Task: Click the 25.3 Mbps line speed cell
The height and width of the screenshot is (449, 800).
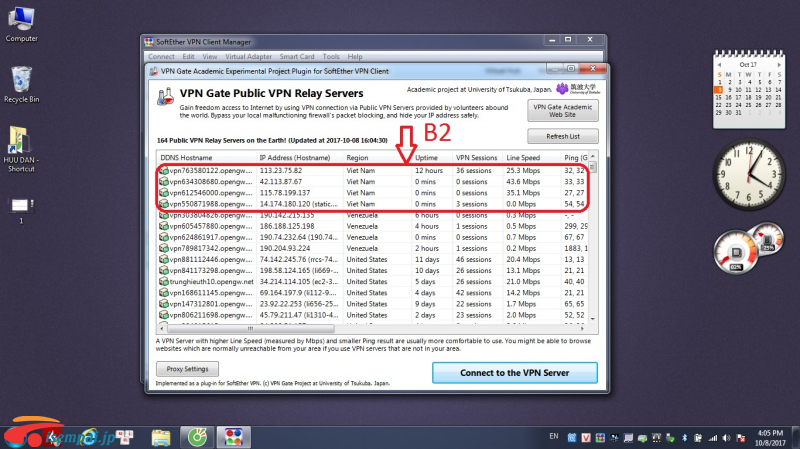Action: [523, 170]
